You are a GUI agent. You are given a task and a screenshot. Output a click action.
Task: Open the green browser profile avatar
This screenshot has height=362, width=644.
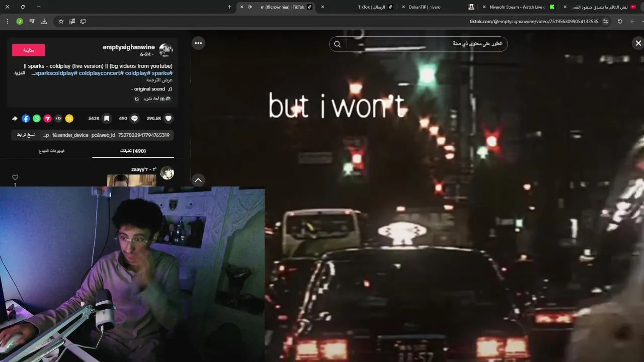20,22
